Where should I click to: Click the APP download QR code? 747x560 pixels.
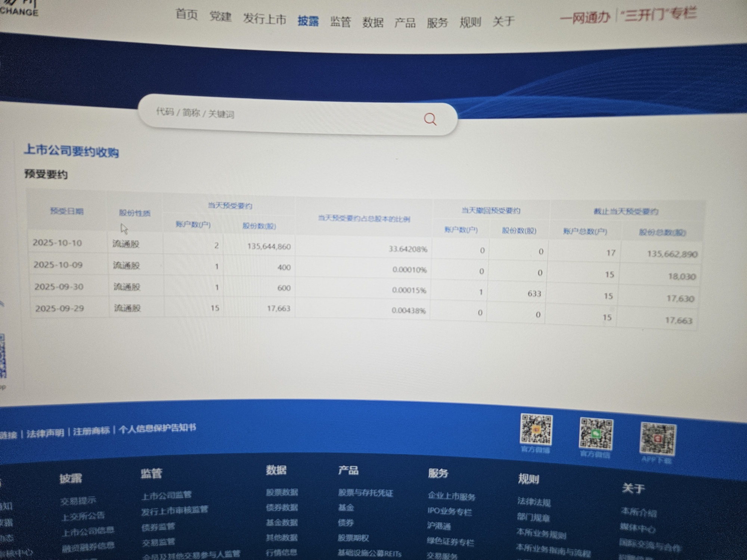(x=658, y=439)
